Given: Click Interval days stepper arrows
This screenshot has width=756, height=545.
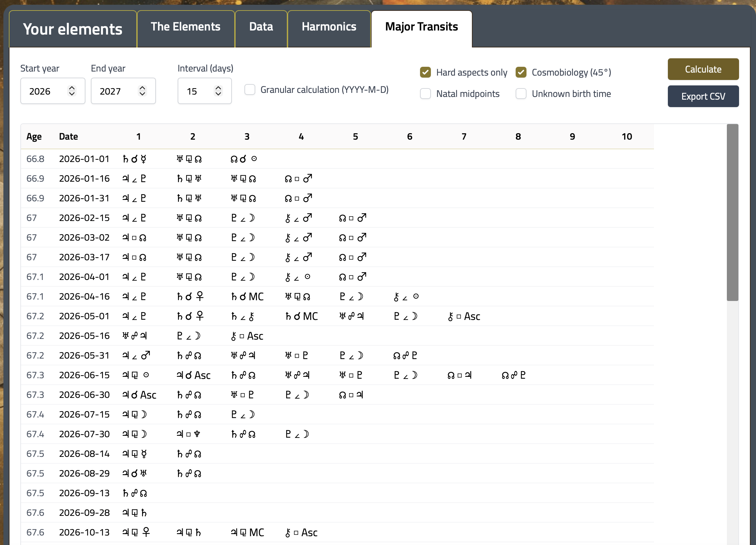Looking at the screenshot, I should tap(218, 91).
